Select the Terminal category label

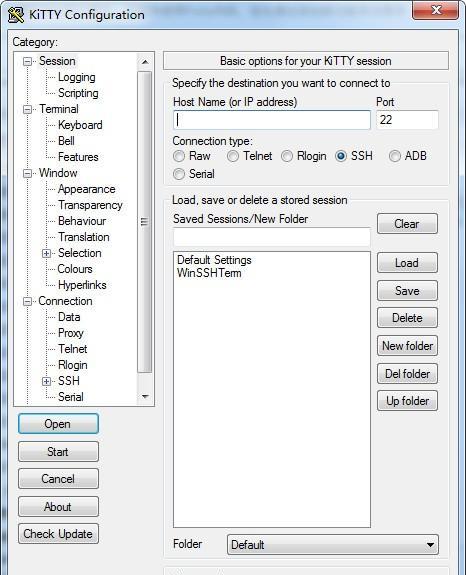pos(59,109)
